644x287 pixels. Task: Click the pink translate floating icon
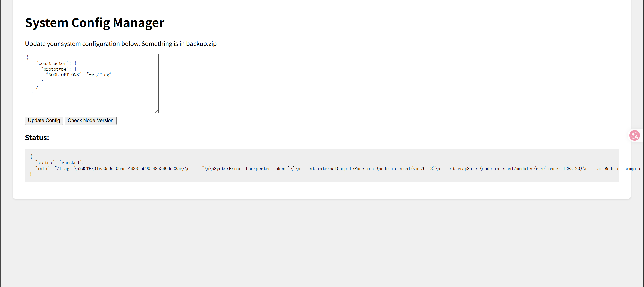click(x=634, y=135)
